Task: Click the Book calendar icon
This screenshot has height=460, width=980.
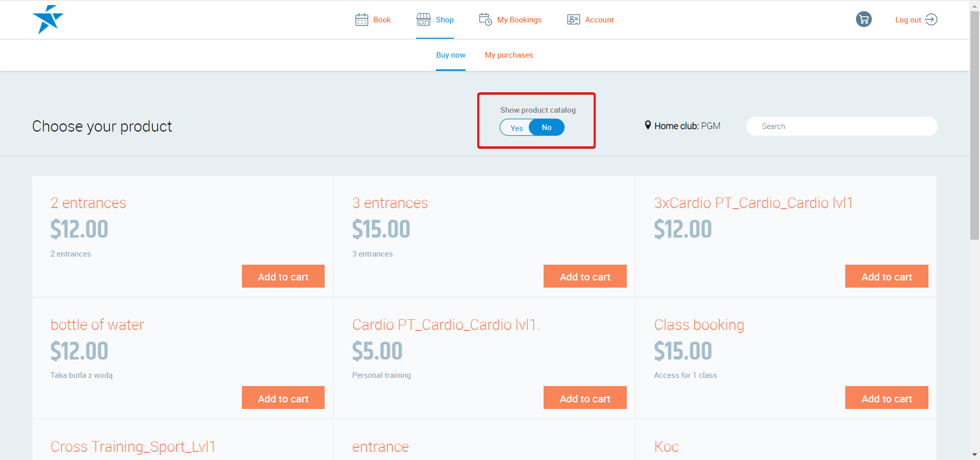Action: click(x=361, y=20)
